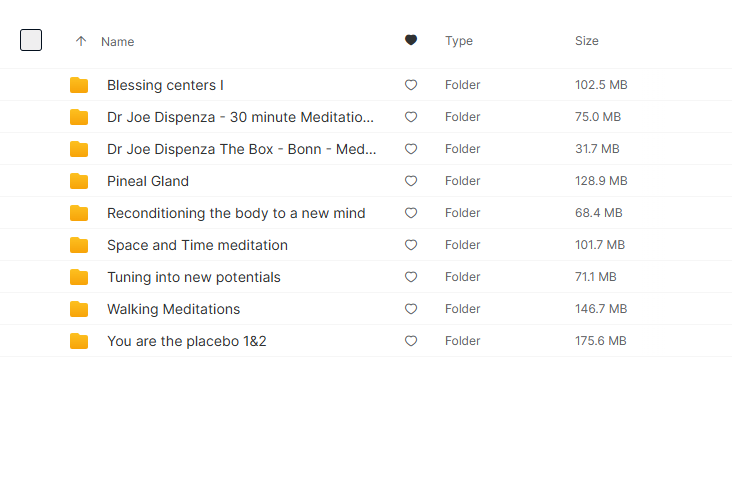732x478 pixels.
Task: Click the Blessing centers I folder icon
Action: [79, 85]
